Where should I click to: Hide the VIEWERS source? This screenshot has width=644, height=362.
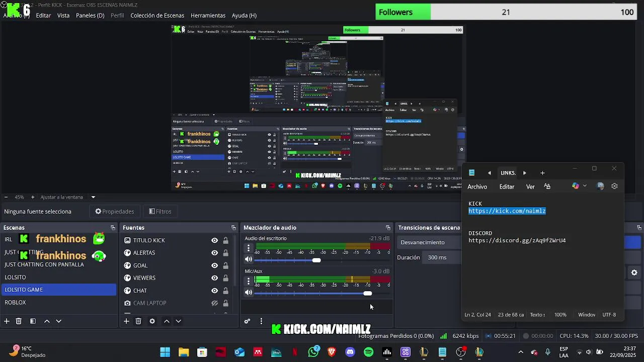(x=214, y=278)
